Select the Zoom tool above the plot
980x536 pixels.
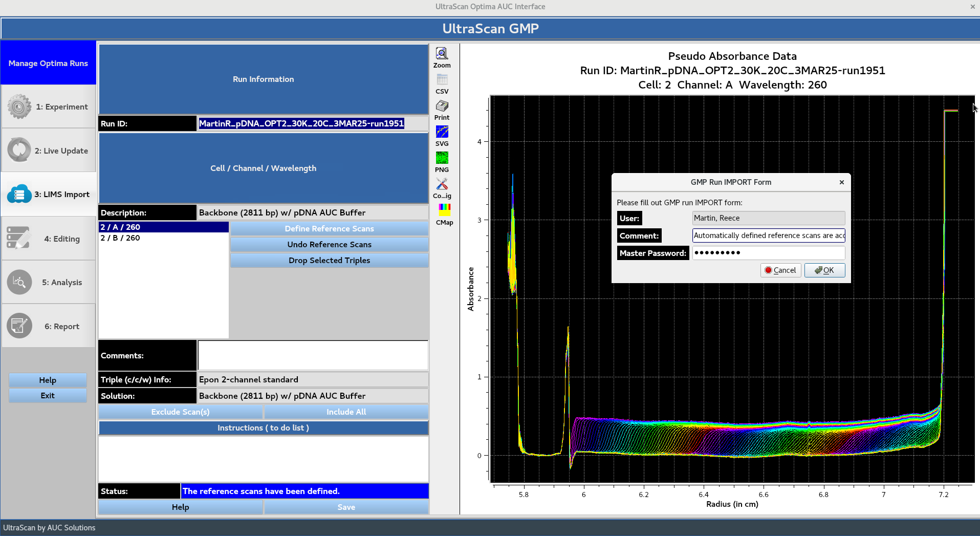(441, 53)
